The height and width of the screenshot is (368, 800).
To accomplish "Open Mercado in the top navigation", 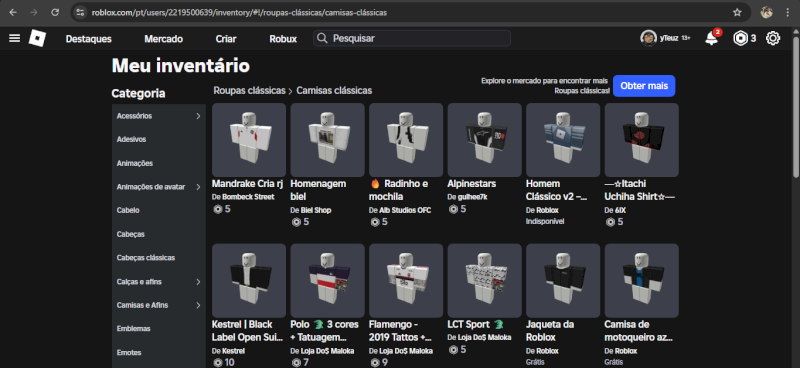I will (163, 39).
